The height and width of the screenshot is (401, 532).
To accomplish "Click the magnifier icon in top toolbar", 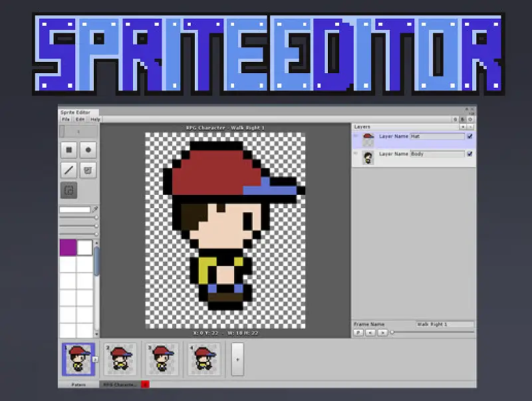I will tap(456, 120).
